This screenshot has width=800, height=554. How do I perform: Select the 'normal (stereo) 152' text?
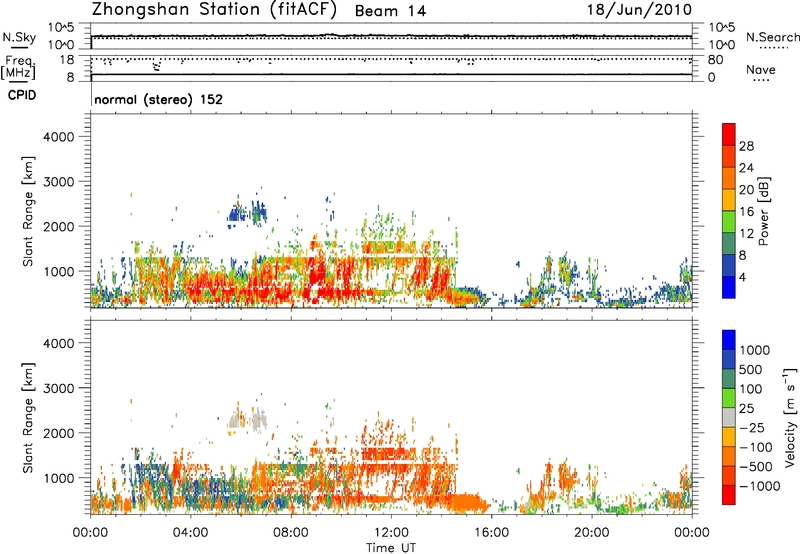[159, 99]
